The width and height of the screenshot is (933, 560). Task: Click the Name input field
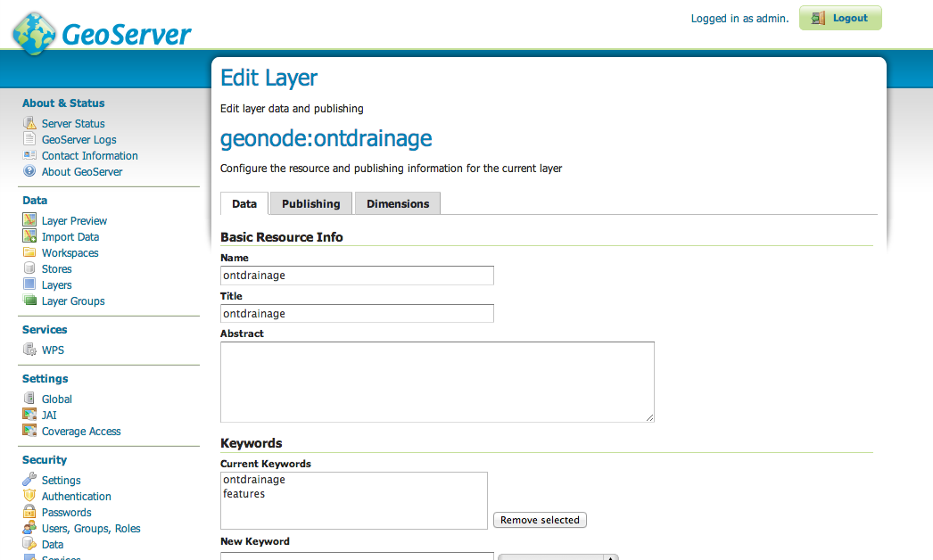pos(357,276)
